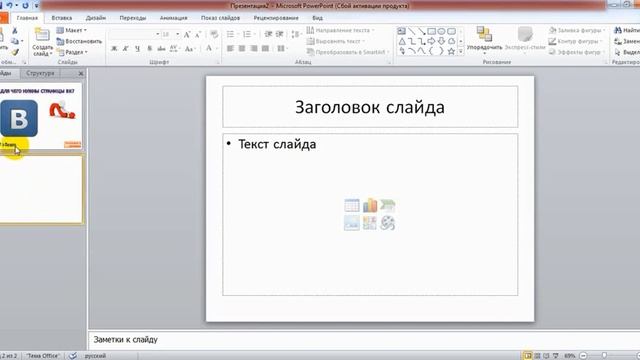The image size is (640, 360).
Task: Open Контур фигуры shape outline dropdown
Action: (x=576, y=41)
